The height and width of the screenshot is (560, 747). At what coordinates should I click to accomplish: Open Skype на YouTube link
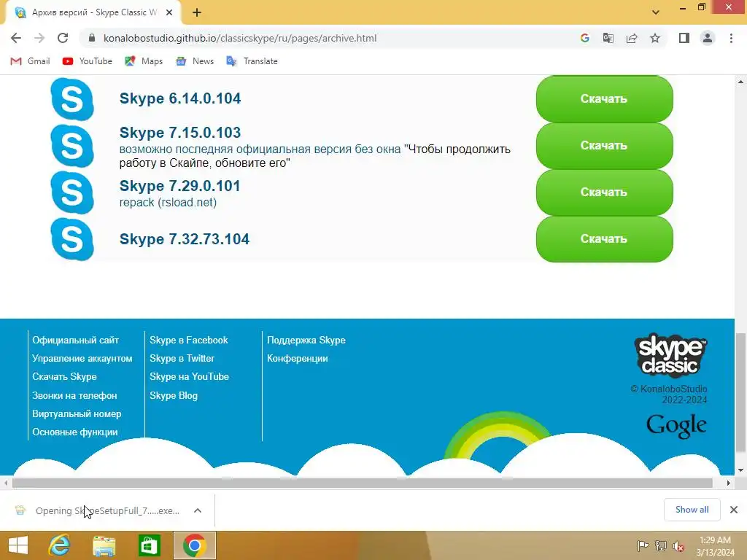[189, 376]
